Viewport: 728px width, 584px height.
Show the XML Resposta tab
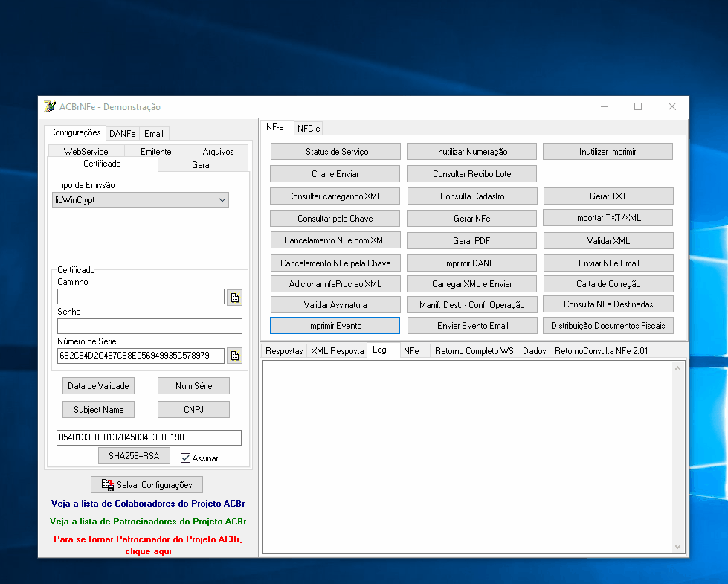(338, 350)
